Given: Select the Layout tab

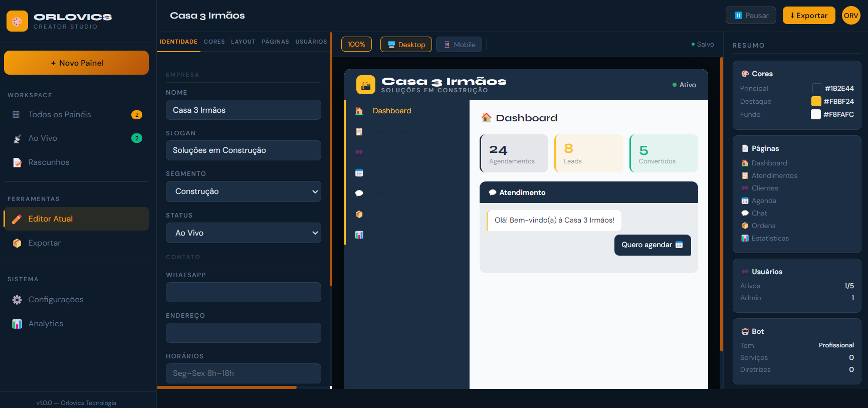Looking at the screenshot, I should click(x=243, y=42).
